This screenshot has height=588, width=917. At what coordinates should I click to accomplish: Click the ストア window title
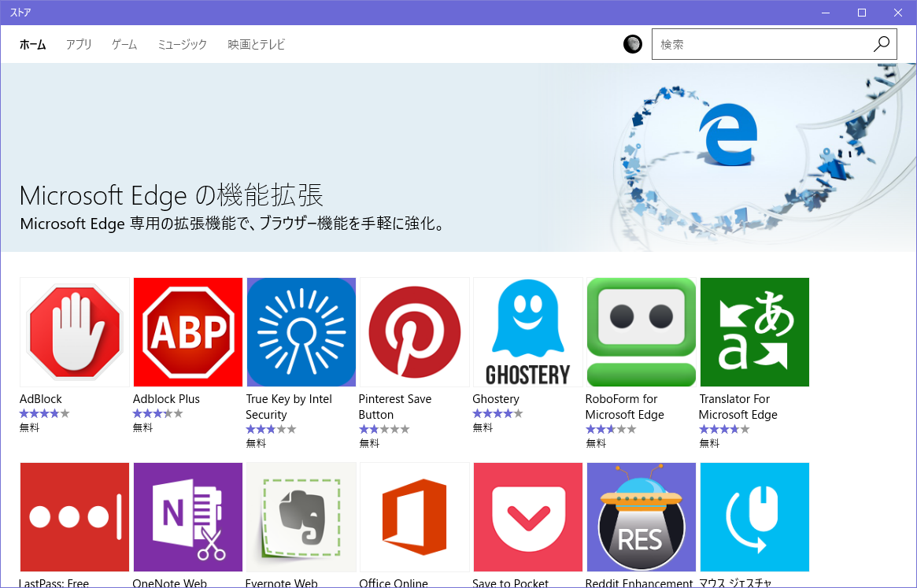[20, 13]
